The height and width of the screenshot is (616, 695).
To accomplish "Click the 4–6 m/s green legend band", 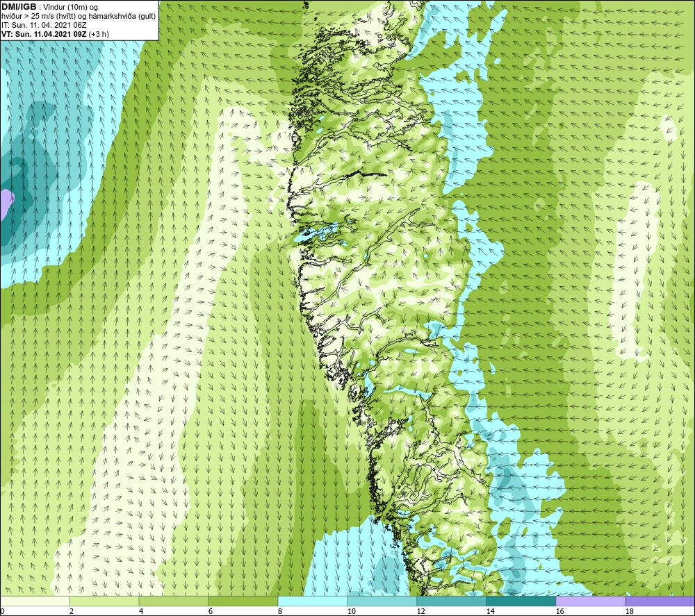I will (x=173, y=601).
